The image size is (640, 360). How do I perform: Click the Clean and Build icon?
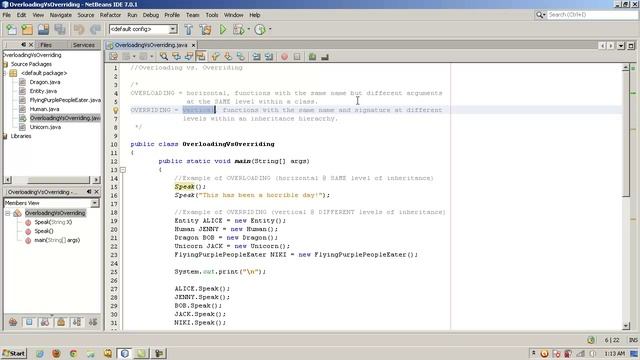coord(205,29)
